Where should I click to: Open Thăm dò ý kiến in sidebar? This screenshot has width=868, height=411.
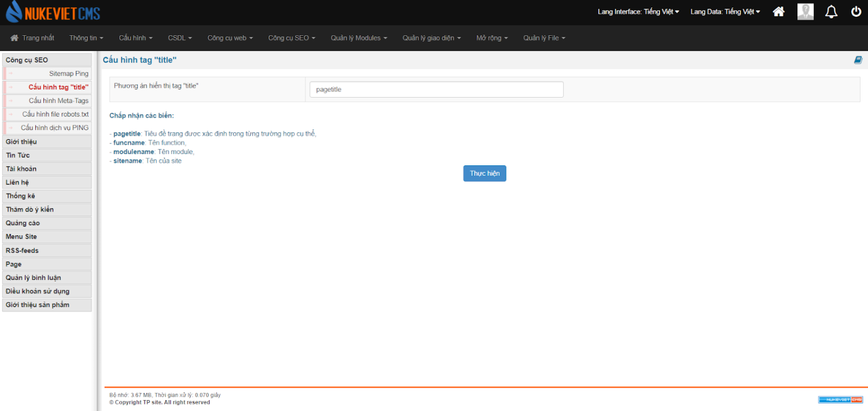pyautogui.click(x=47, y=209)
